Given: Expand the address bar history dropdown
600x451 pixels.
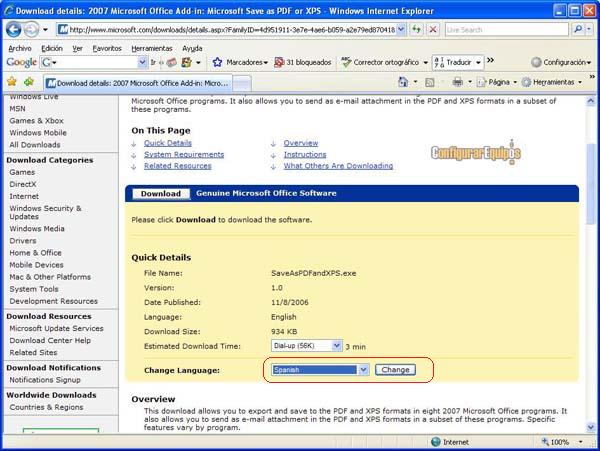Looking at the screenshot, I should click(x=401, y=29).
